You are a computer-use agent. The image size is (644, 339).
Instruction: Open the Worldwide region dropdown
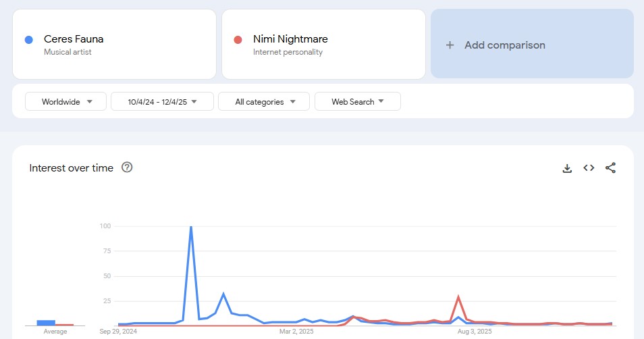click(x=65, y=101)
